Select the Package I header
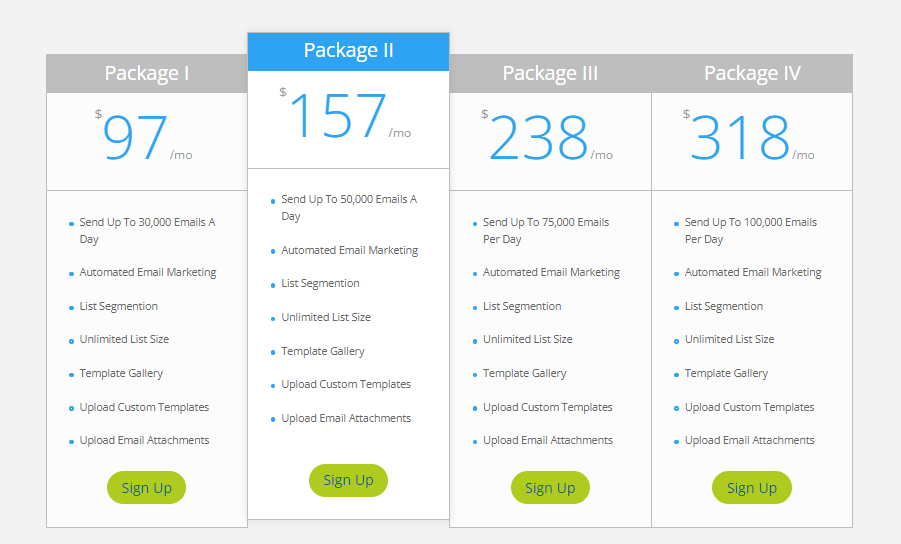The height and width of the screenshot is (544, 901). tap(147, 73)
